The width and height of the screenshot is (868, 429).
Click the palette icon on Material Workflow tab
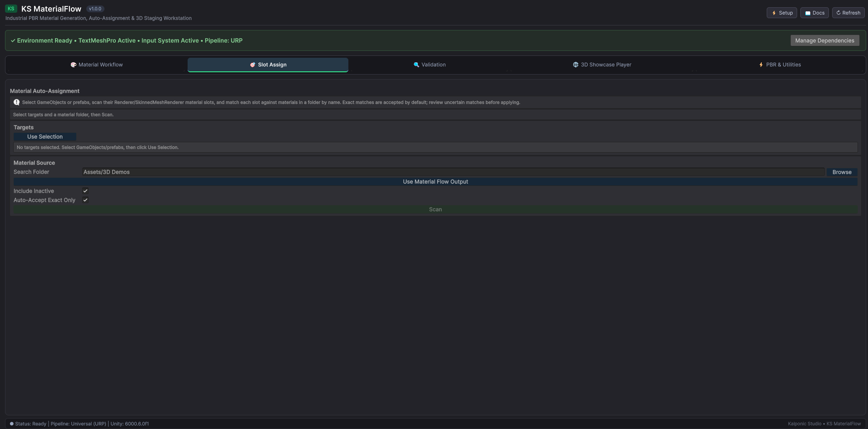[x=73, y=65]
